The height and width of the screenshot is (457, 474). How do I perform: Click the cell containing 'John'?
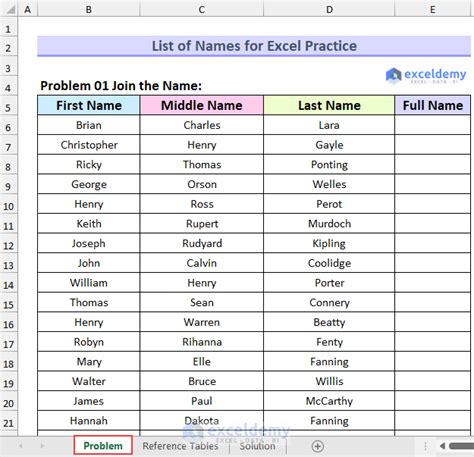point(89,263)
